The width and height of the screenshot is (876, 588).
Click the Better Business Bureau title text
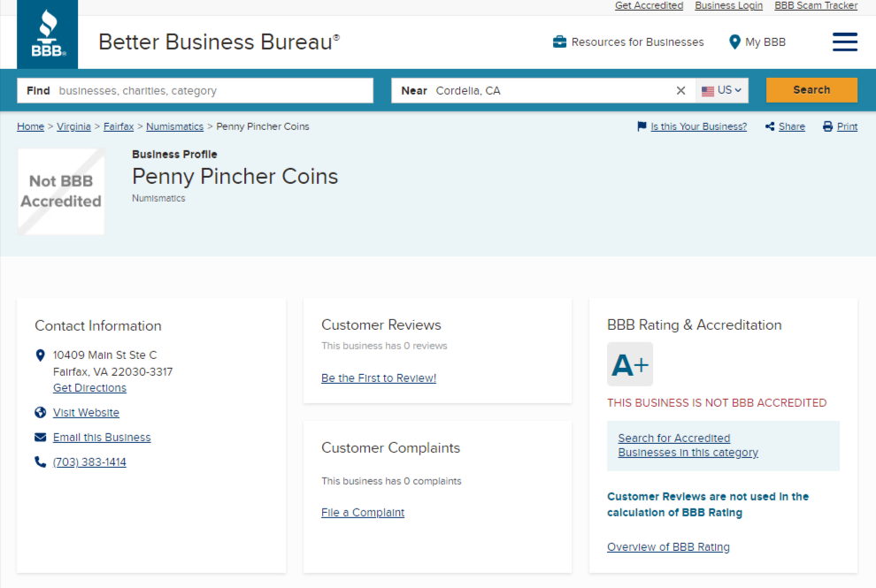219,42
